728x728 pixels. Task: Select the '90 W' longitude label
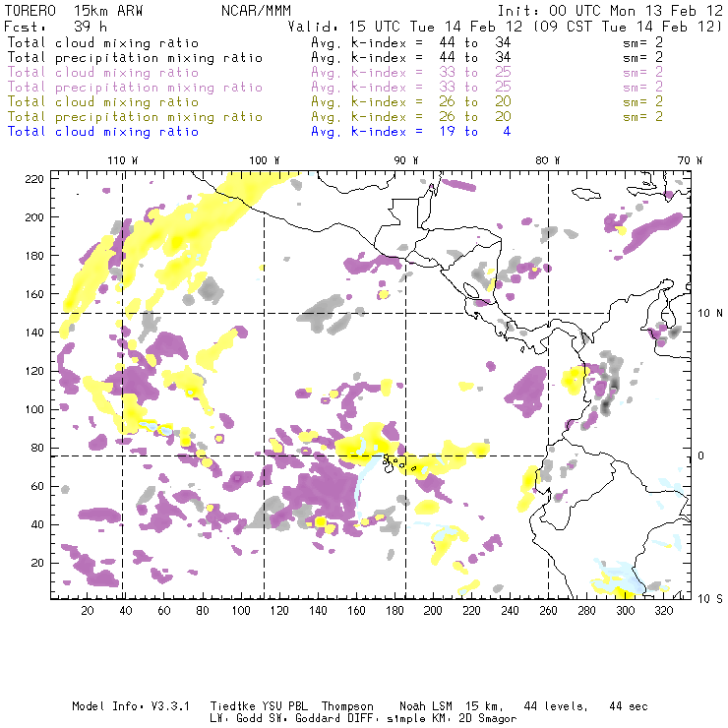point(406,160)
